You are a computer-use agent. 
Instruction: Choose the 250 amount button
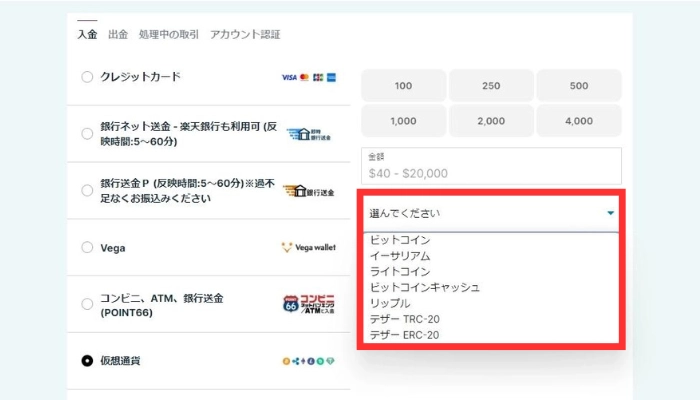pos(491,86)
